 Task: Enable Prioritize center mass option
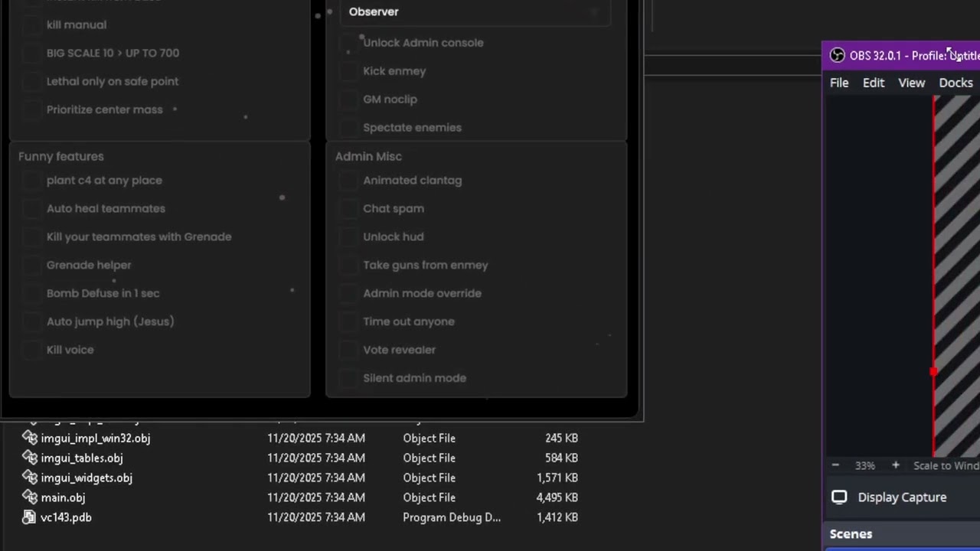click(31, 109)
